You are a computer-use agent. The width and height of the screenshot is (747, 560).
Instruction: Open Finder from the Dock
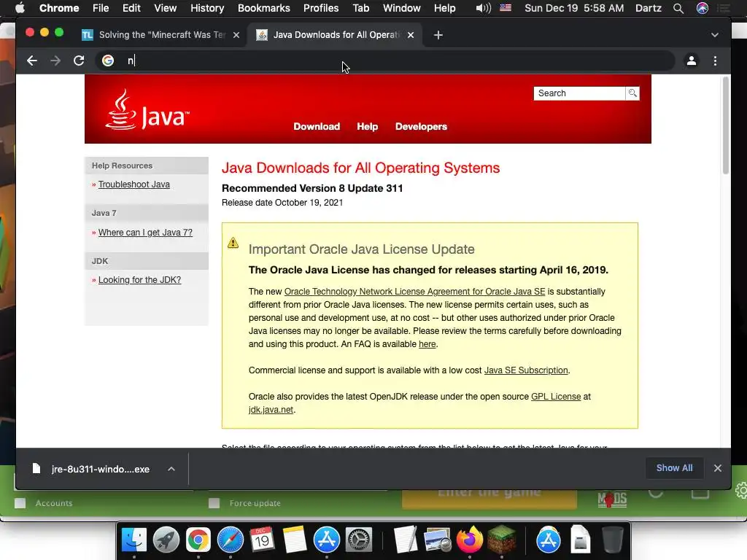click(134, 540)
